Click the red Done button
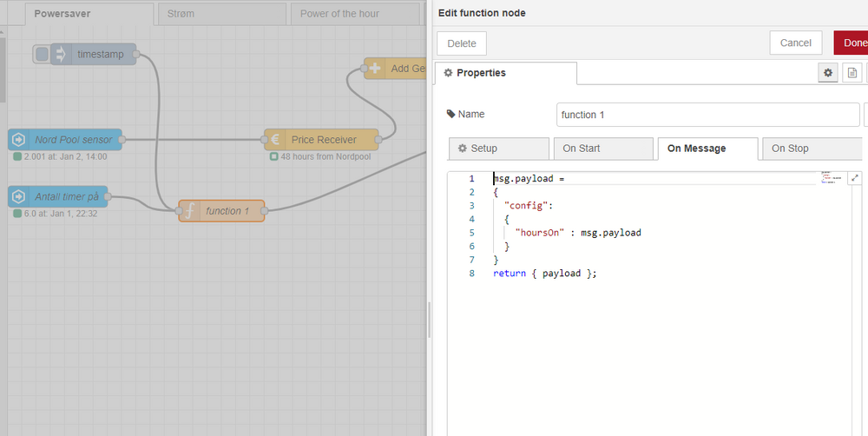This screenshot has height=436, width=868. pos(852,43)
